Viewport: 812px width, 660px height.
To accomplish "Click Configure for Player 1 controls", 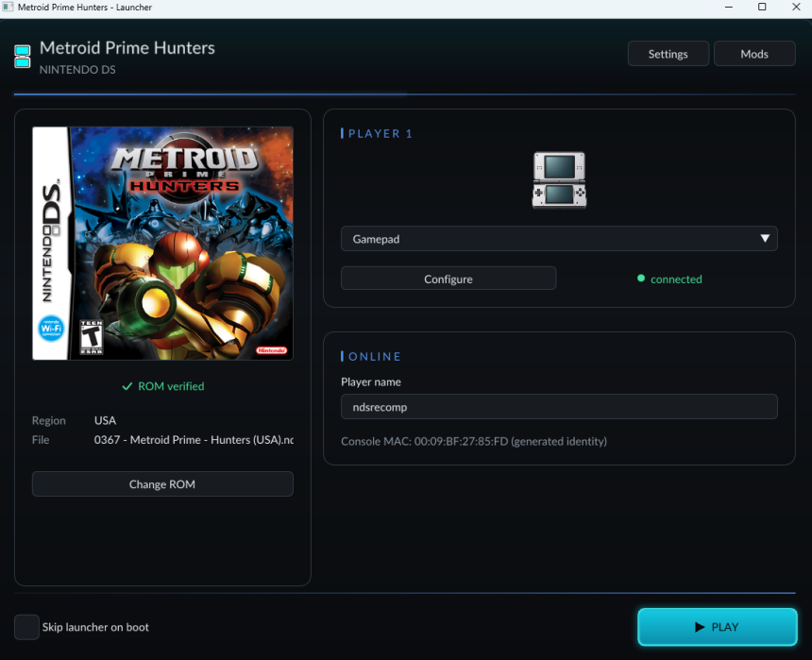I will click(448, 279).
